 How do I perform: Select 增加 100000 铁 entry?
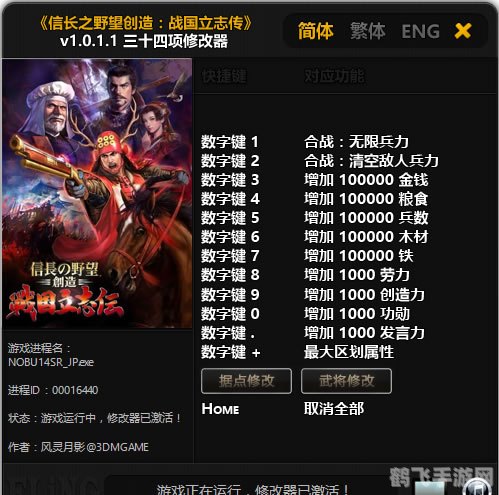359,256
